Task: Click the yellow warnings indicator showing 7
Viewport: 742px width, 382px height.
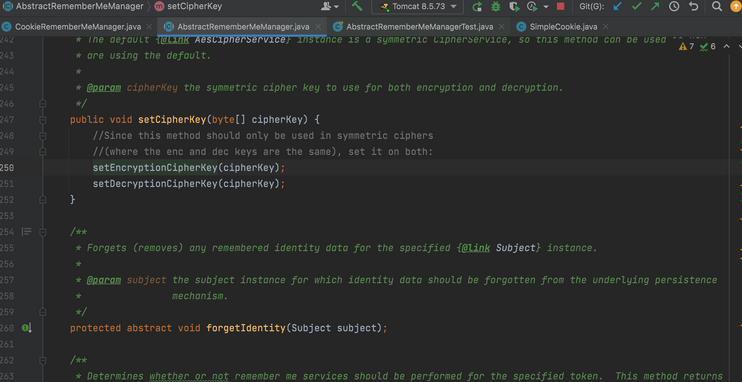Action: [686, 46]
